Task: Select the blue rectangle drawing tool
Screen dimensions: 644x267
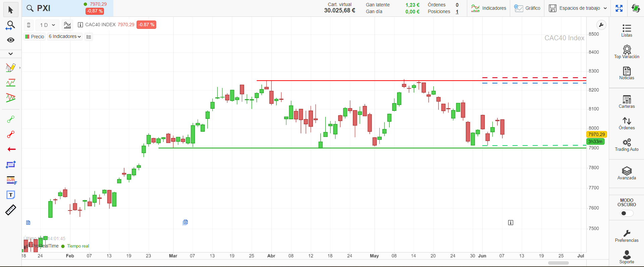Action: (x=11, y=165)
